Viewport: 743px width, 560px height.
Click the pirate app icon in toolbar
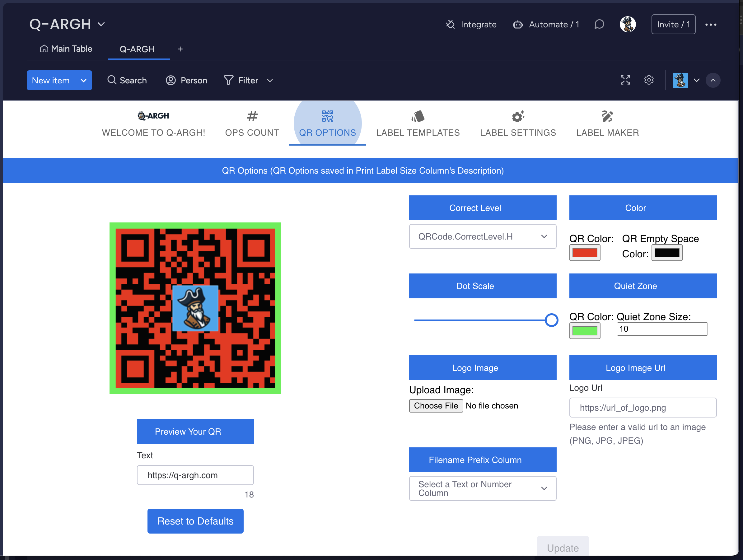click(x=680, y=80)
